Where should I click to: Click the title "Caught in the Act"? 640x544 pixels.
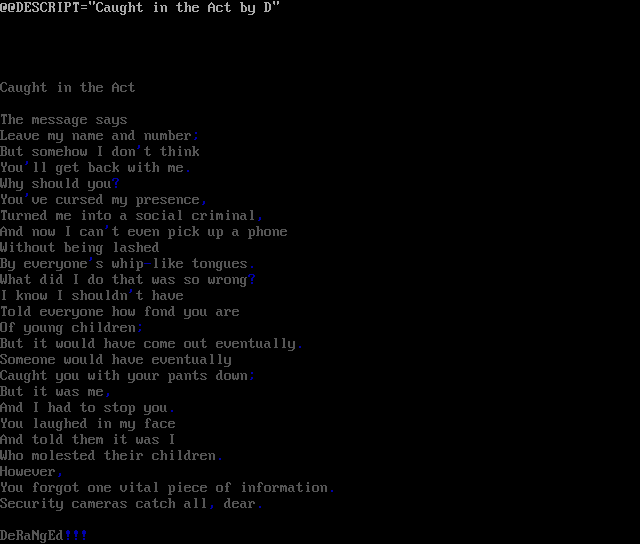click(x=67, y=88)
